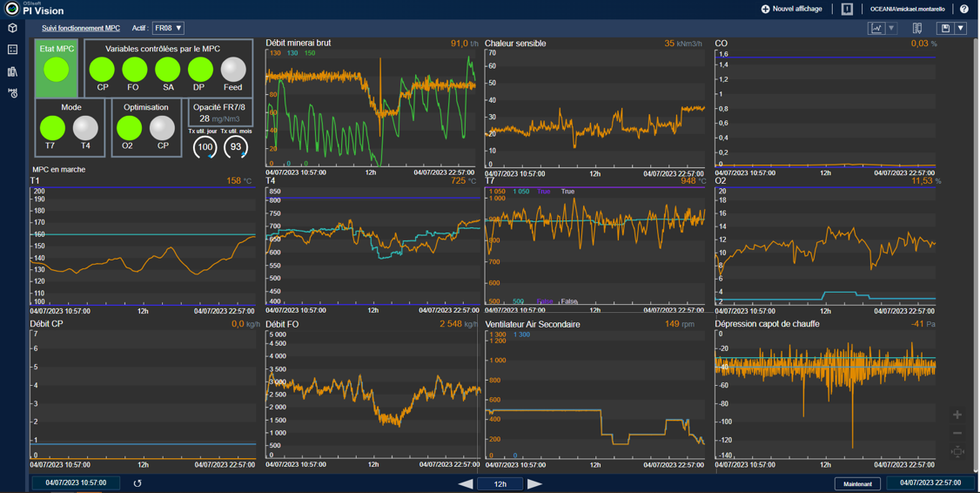Open the Assets cube icon in sidebar
980x493 pixels.
(12, 29)
